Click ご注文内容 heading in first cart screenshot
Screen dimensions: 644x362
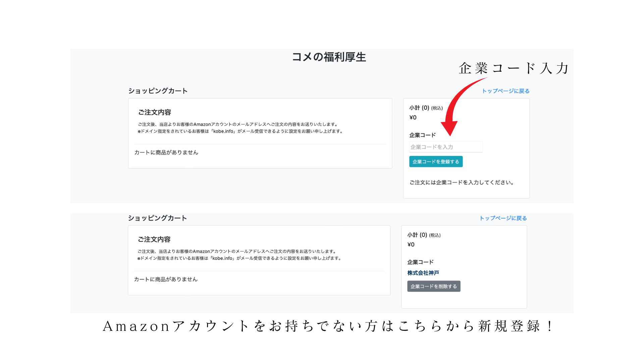click(x=155, y=112)
